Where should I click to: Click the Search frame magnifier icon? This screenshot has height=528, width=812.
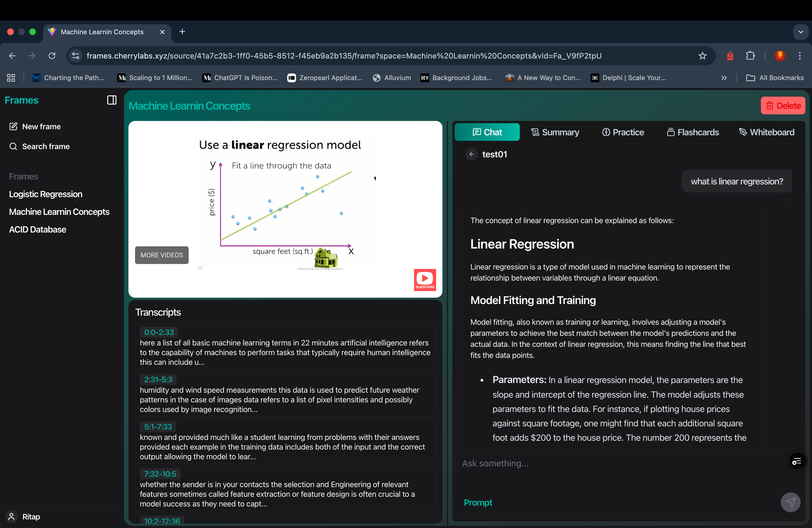point(13,146)
